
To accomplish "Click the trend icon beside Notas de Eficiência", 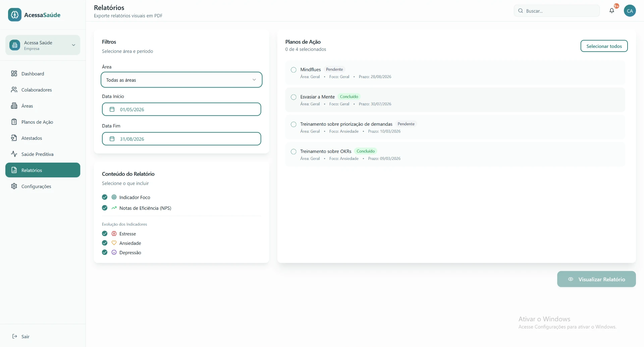I will click(114, 208).
